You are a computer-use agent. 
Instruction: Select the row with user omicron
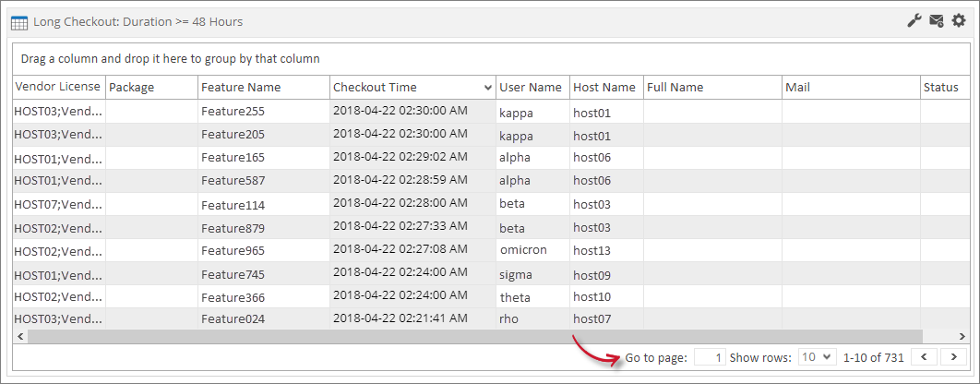[523, 250]
